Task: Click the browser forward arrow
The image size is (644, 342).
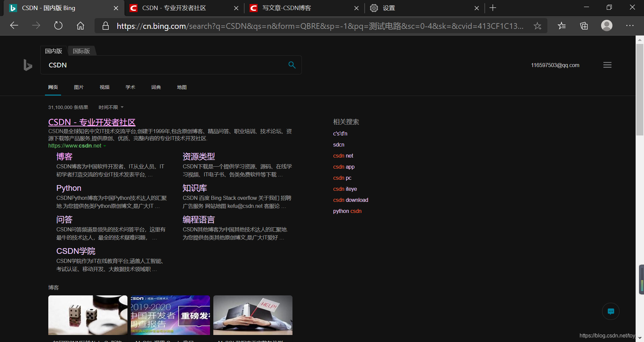Action: coord(36,25)
